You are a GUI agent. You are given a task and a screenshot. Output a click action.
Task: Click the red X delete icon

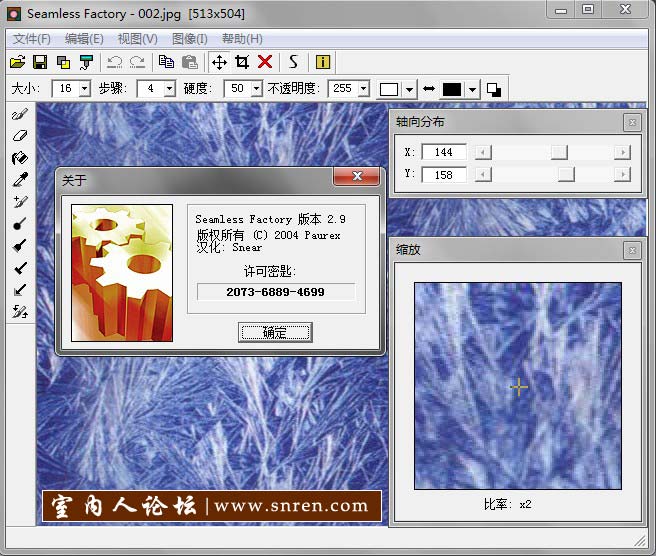[x=265, y=62]
